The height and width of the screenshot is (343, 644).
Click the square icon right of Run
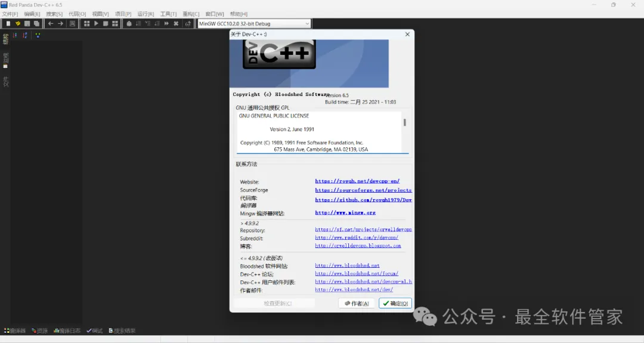point(106,24)
